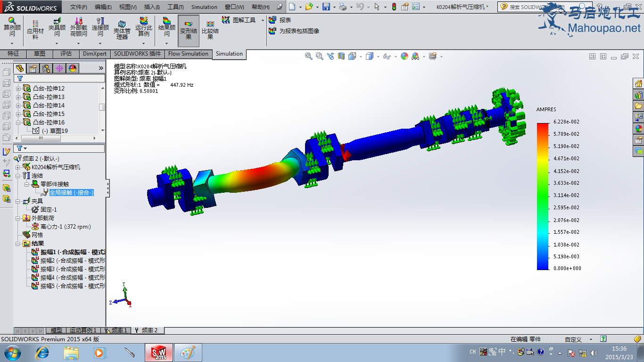The image size is (644, 362).
Task: Click 为报表包括图像 include image for report
Action: pos(294,31)
